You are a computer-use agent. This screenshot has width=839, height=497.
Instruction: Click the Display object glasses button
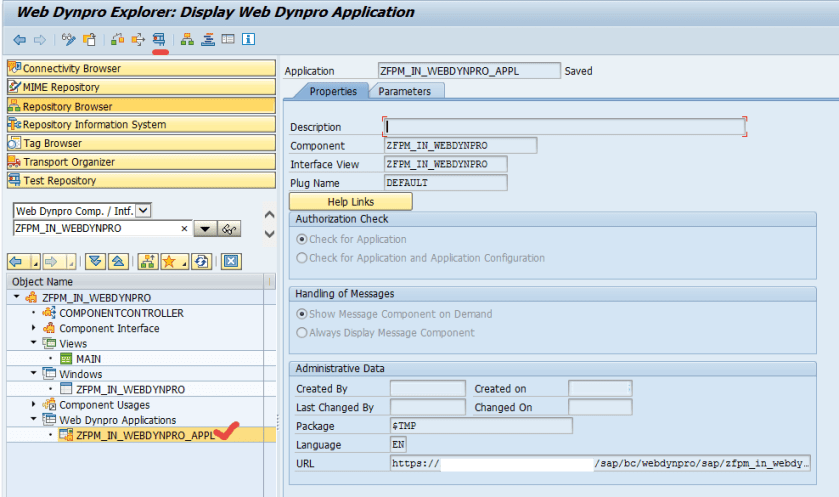pyautogui.click(x=230, y=229)
